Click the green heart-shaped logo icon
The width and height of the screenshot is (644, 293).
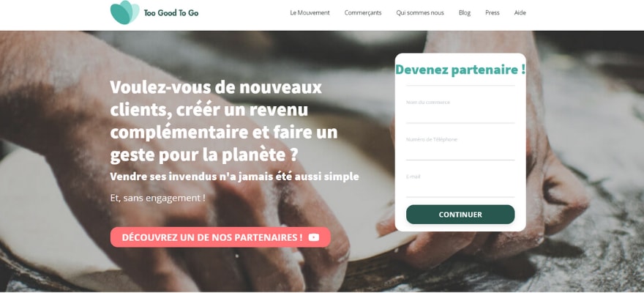click(x=124, y=12)
